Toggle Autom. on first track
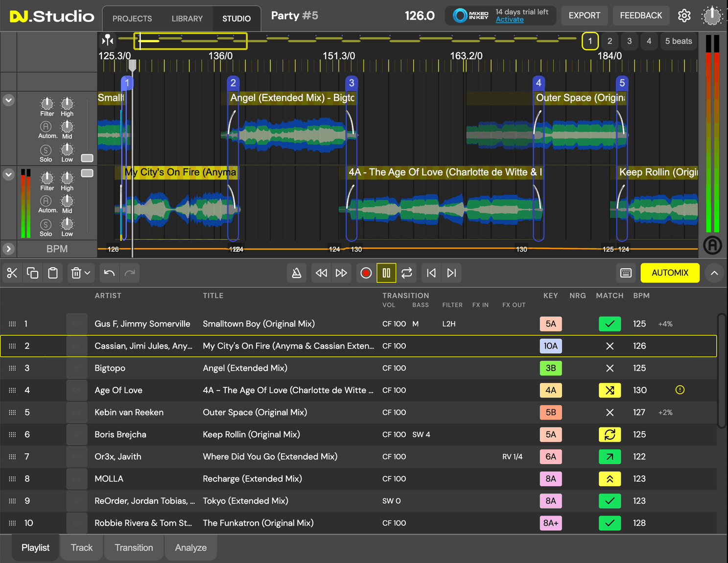The image size is (728, 563). pos(46,127)
